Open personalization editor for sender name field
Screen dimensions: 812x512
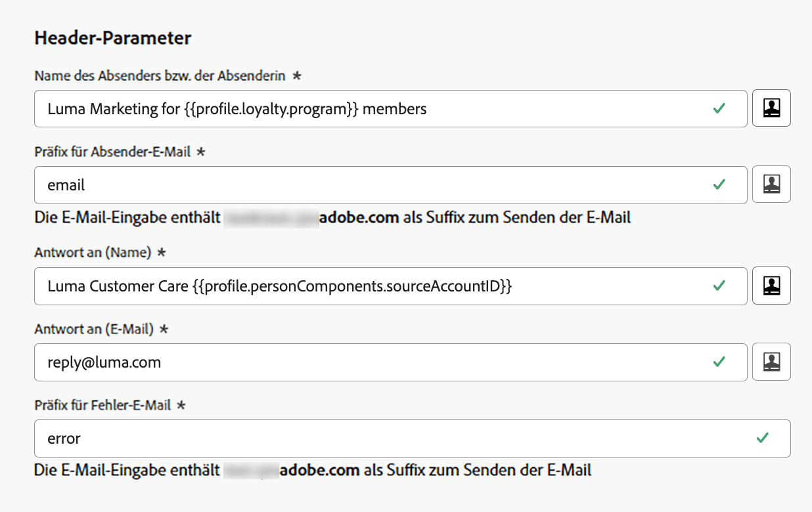click(x=771, y=108)
